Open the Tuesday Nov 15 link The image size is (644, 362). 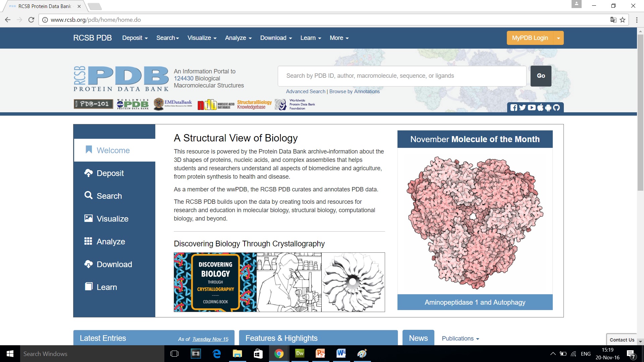point(210,339)
